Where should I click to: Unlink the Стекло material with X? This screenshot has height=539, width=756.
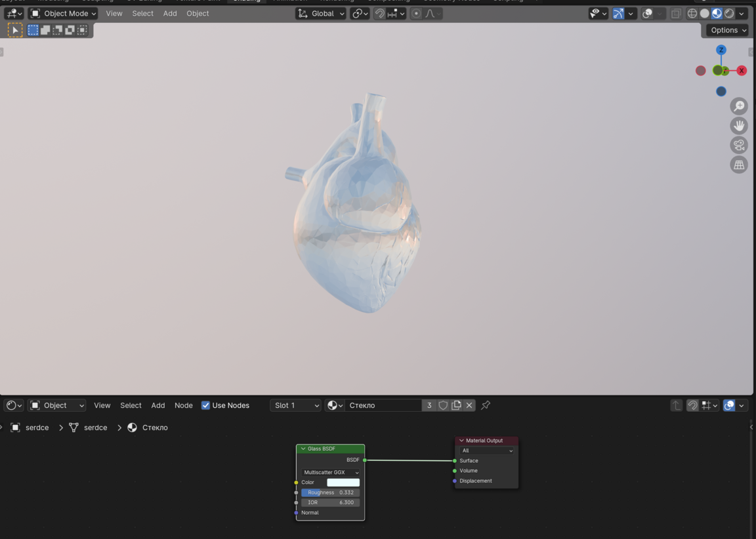click(x=469, y=405)
